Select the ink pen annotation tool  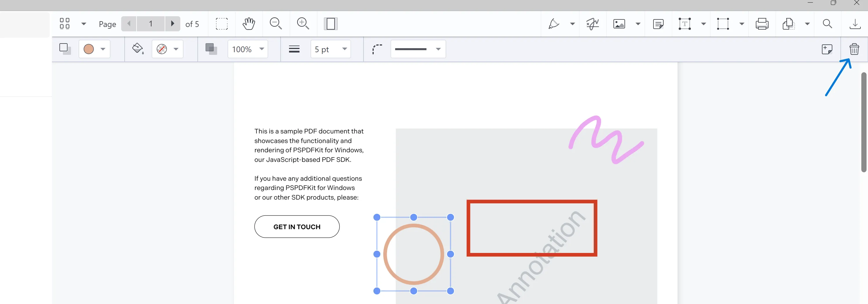[554, 23]
